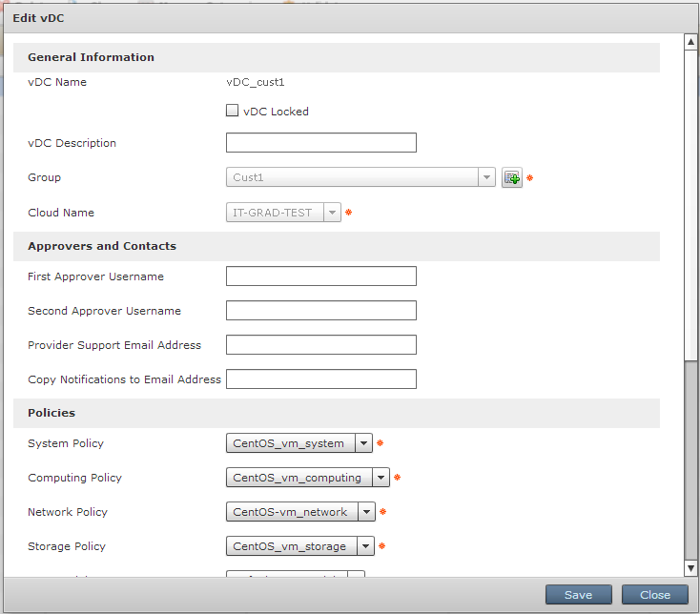700x614 pixels.
Task: Click the Close button
Action: 654,595
